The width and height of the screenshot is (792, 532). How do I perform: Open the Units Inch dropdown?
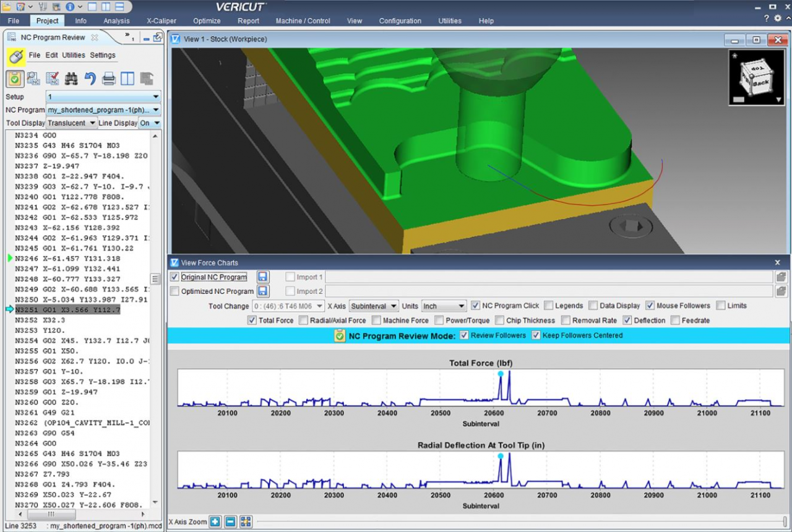tap(444, 306)
